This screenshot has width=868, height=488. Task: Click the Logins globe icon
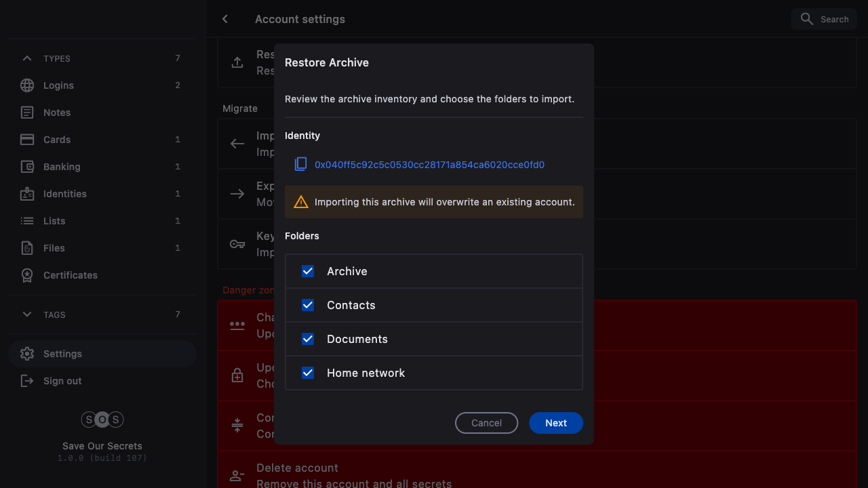pos(27,85)
